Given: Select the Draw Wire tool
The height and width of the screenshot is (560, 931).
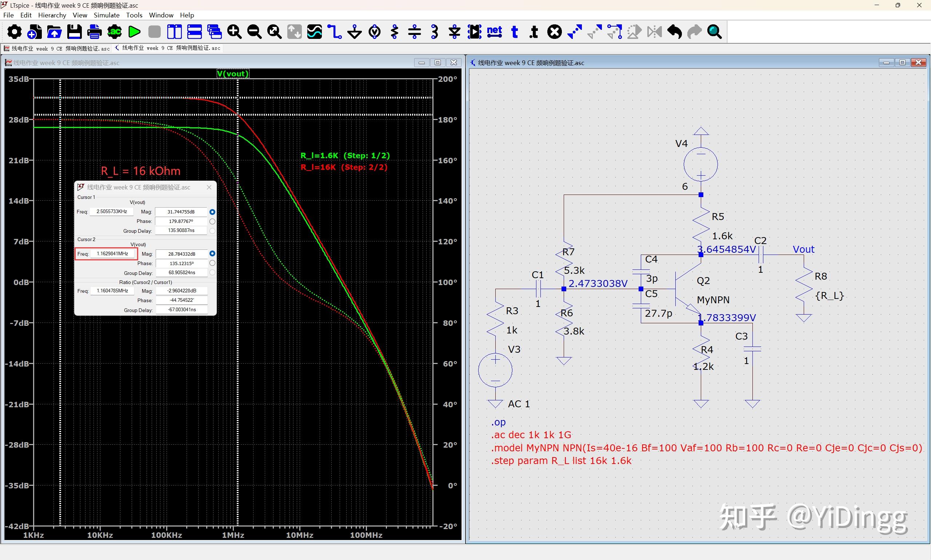Looking at the screenshot, I should click(x=334, y=32).
